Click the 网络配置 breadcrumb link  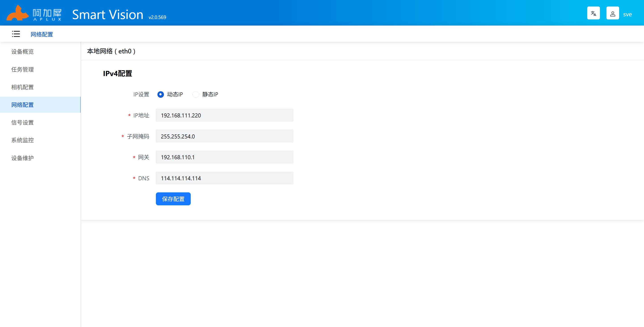(x=42, y=34)
